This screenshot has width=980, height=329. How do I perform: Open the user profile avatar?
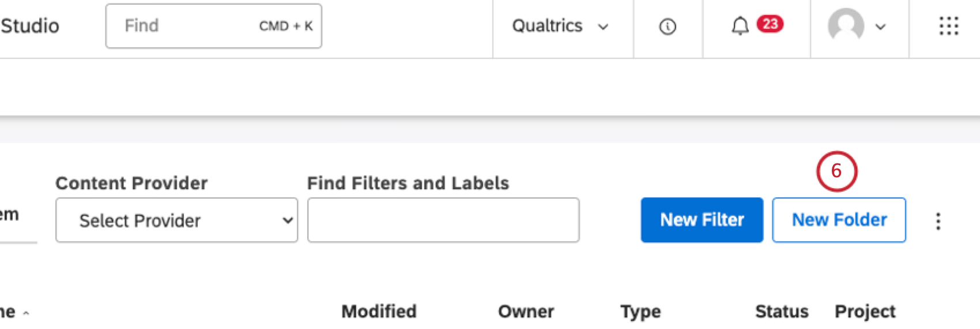pyautogui.click(x=846, y=26)
